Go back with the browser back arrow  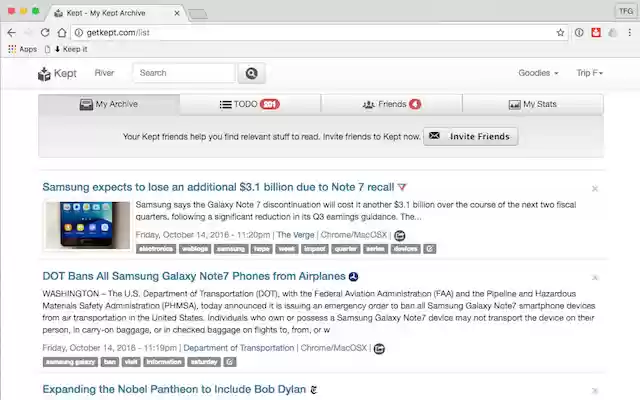[11, 33]
